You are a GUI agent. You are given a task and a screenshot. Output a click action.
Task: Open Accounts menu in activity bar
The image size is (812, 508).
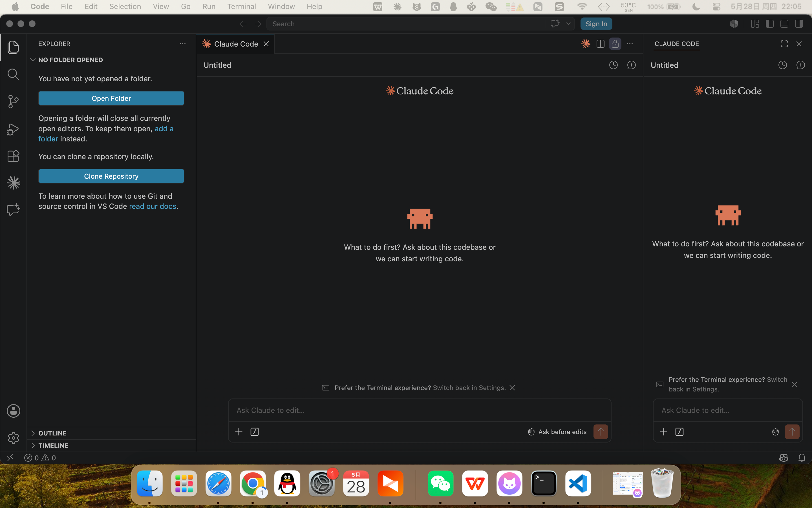(x=14, y=411)
